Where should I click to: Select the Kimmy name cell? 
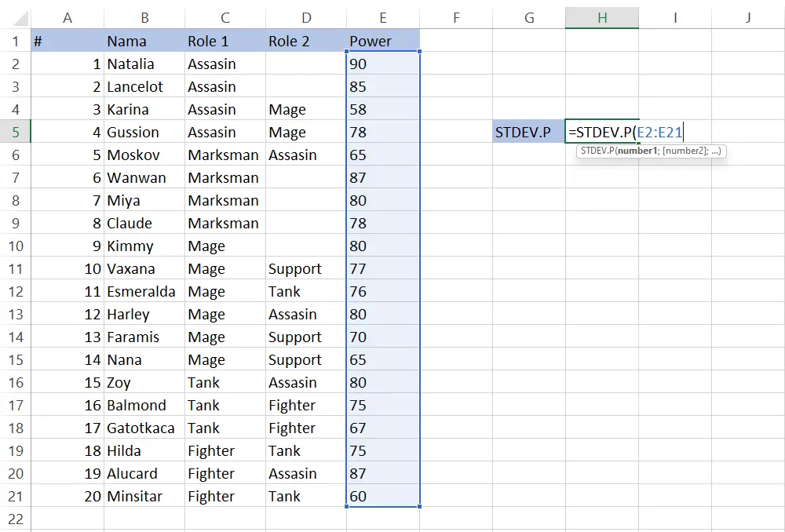pyautogui.click(x=144, y=246)
